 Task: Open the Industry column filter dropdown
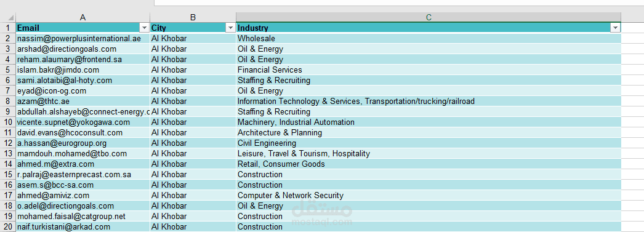[x=616, y=28]
